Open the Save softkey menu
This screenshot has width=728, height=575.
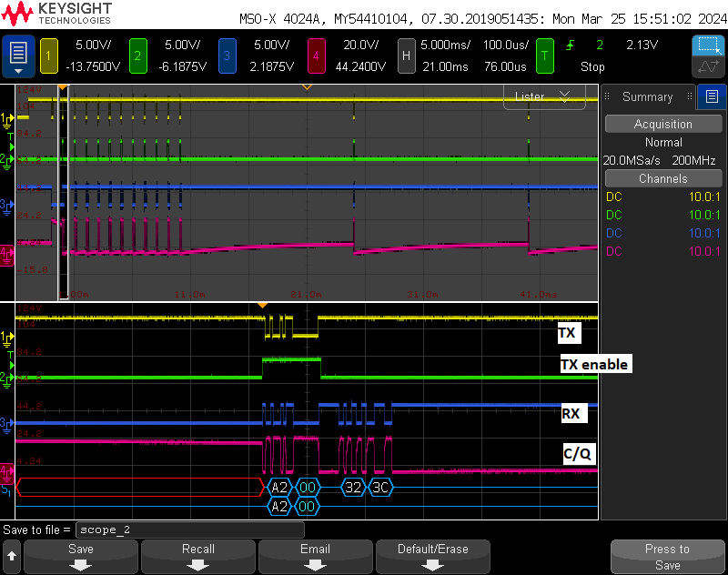[81, 557]
